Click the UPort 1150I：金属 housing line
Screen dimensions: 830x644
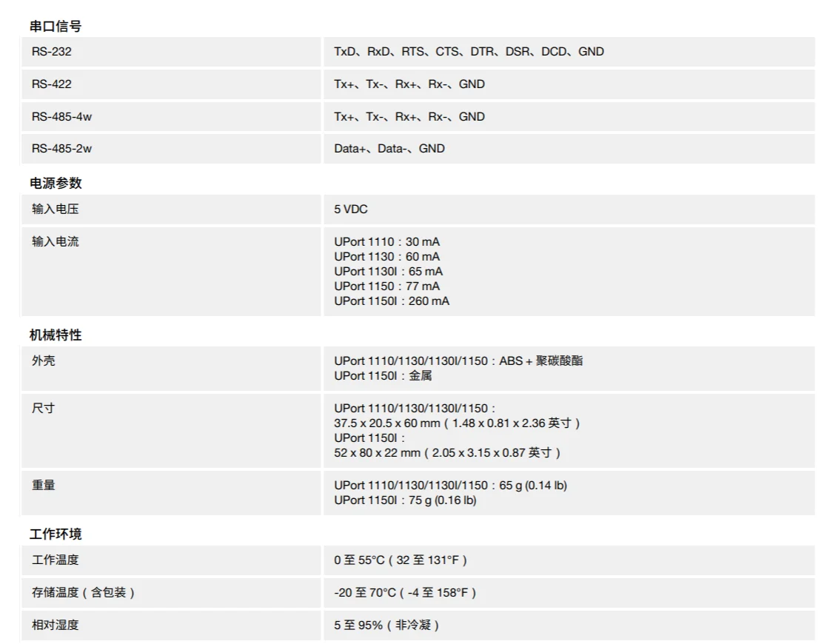coord(382,376)
